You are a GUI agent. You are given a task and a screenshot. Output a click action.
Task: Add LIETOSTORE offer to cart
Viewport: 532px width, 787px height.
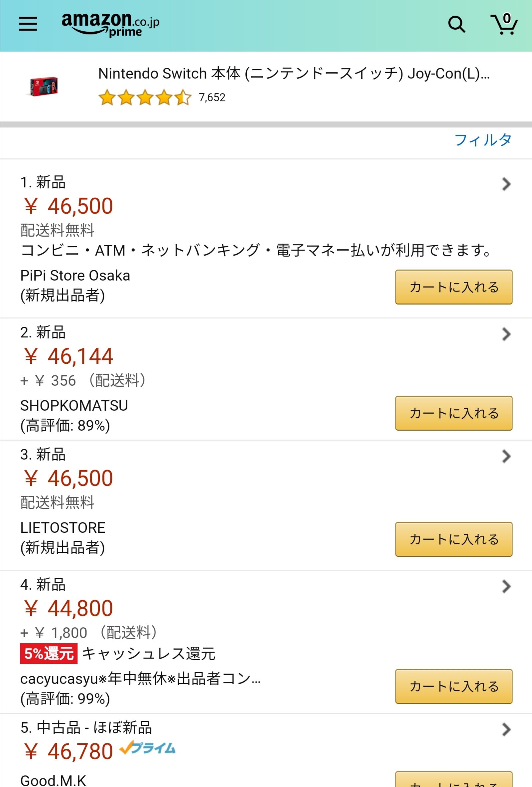pos(454,539)
